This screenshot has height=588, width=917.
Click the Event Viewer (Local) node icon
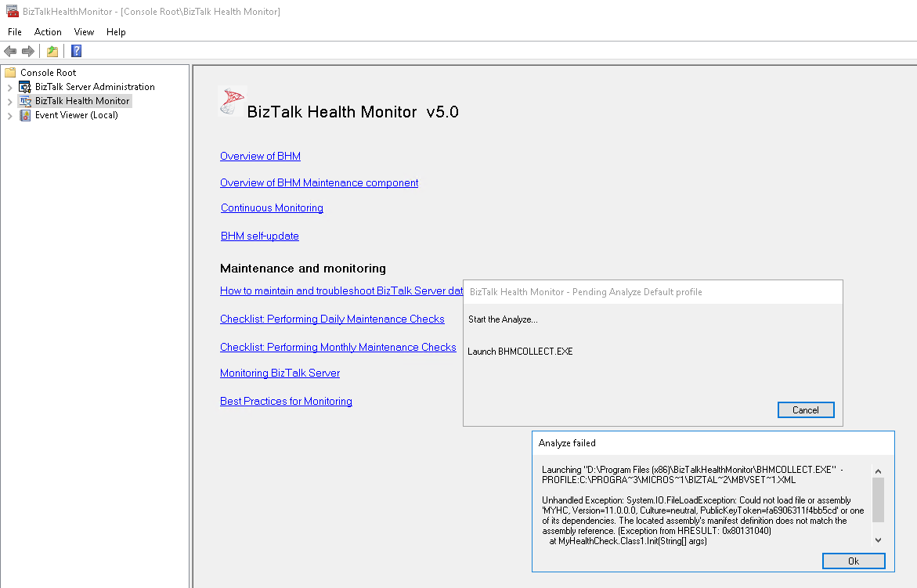[x=25, y=115]
